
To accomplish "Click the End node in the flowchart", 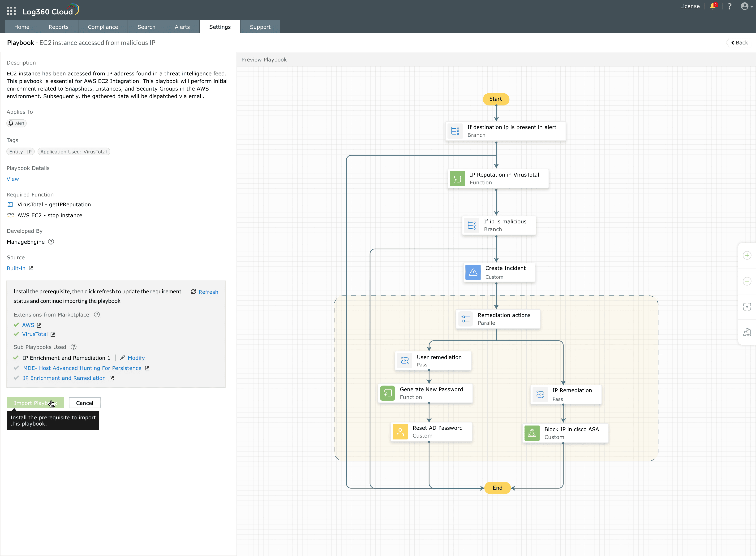I will tap(497, 488).
